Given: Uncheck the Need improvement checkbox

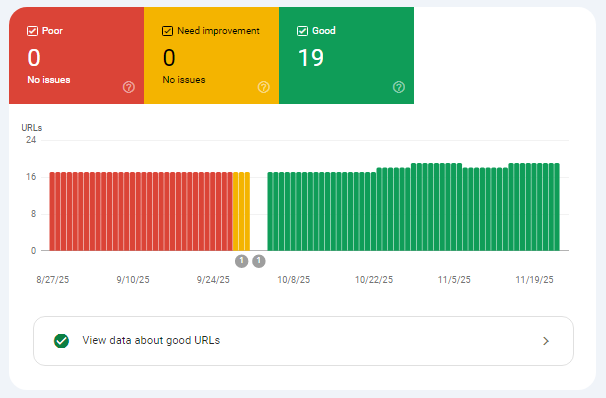Looking at the screenshot, I should (x=167, y=31).
